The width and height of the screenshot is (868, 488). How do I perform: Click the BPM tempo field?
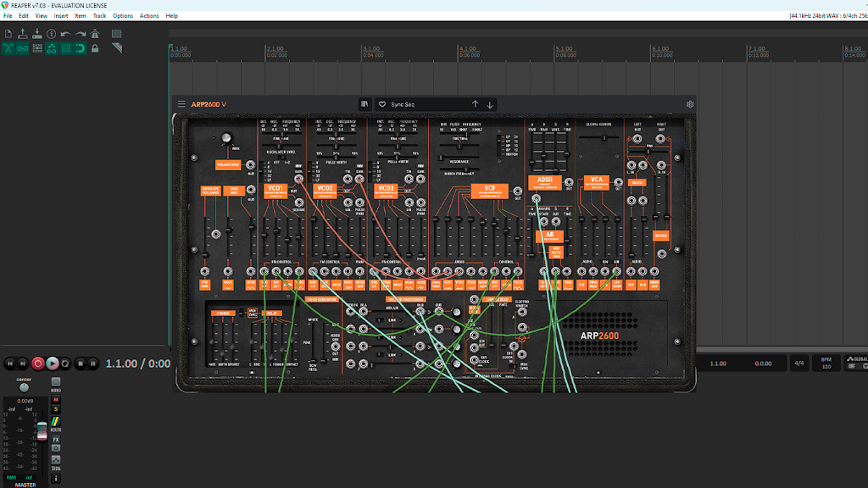pos(826,363)
